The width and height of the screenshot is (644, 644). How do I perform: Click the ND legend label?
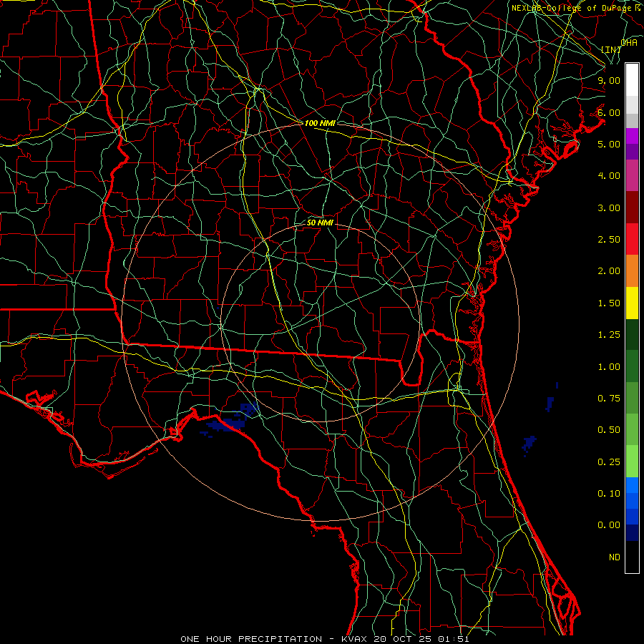coord(615,557)
